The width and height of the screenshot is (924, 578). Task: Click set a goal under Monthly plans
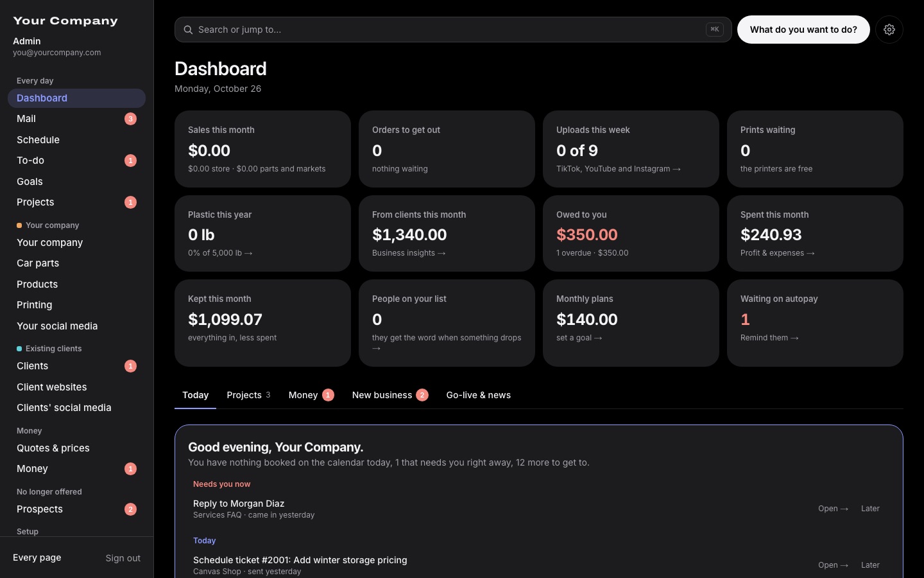coord(579,338)
